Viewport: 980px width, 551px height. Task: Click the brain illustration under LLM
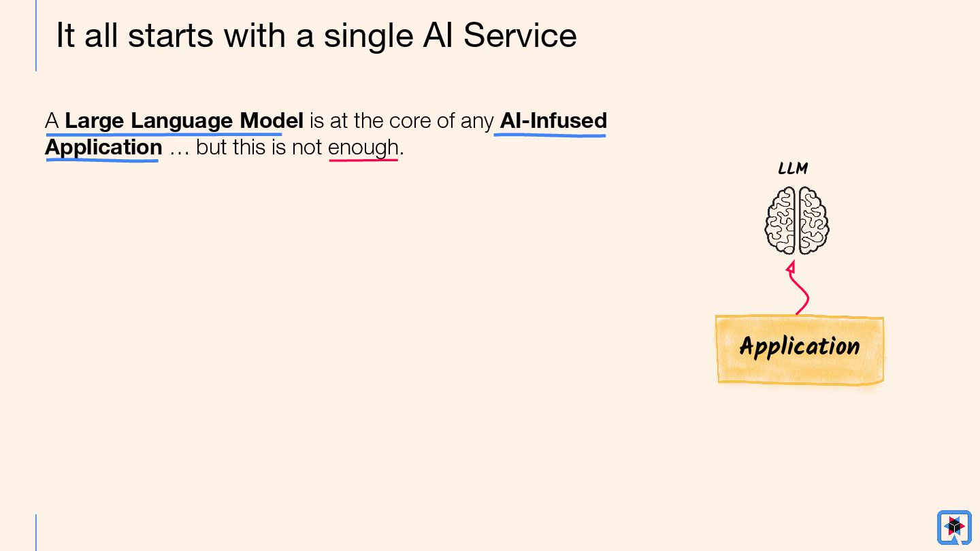click(797, 220)
